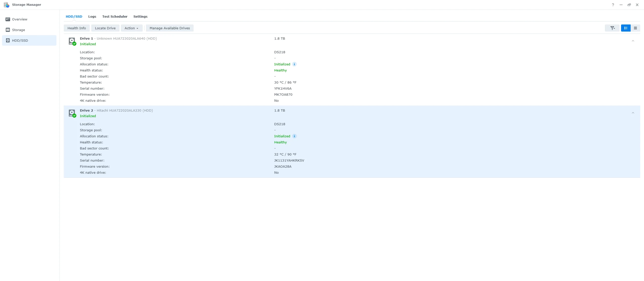Viewport: 644px width, 281px height.
Task: Open the filter dropdown
Action: point(612,28)
